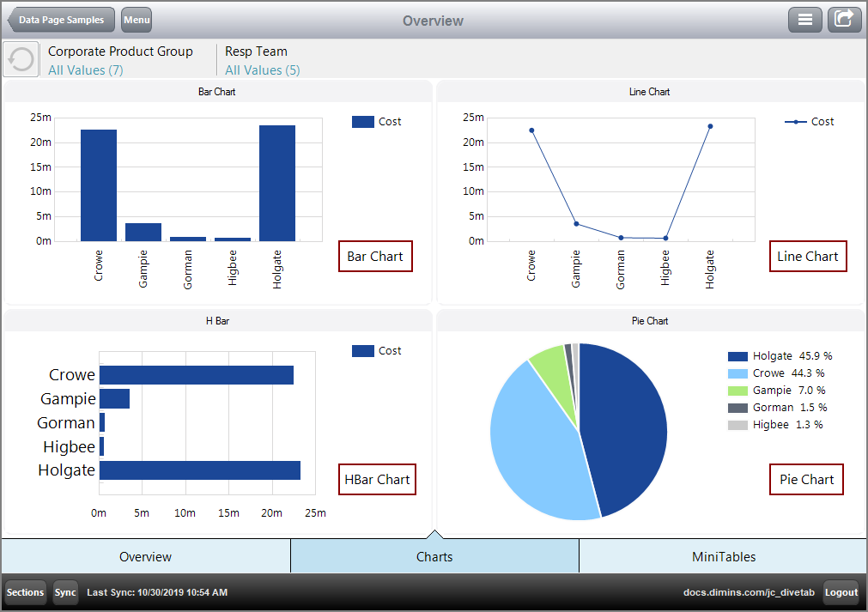
Task: Select the Charts tab
Action: [434, 556]
